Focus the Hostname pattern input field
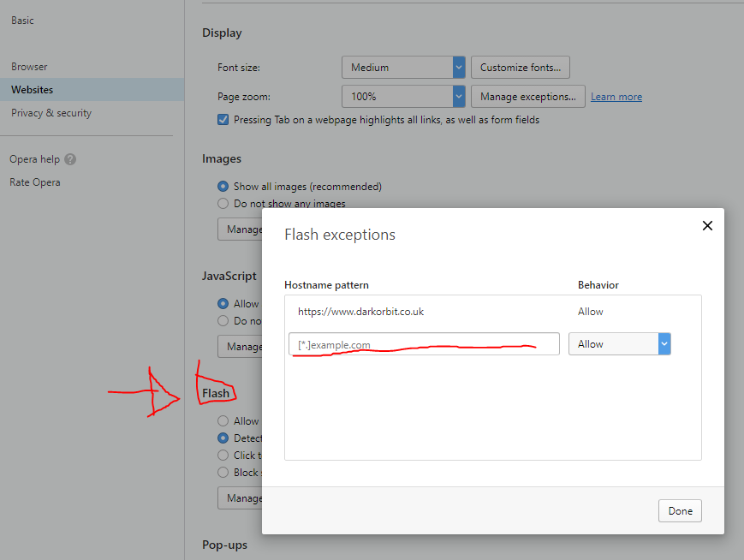The width and height of the screenshot is (744, 560). [x=424, y=344]
